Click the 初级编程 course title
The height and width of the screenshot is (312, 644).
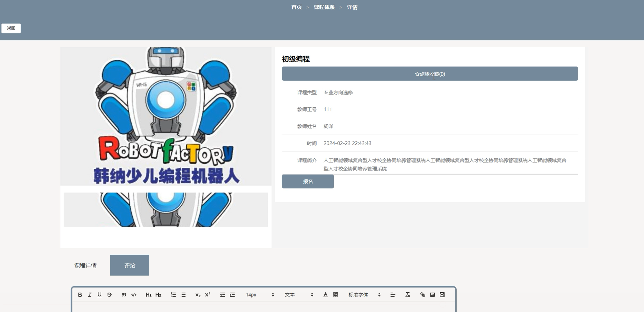pyautogui.click(x=296, y=59)
